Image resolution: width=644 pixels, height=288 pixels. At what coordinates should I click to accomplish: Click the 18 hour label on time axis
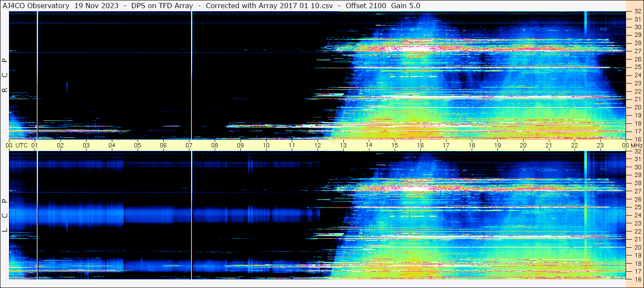coord(472,145)
